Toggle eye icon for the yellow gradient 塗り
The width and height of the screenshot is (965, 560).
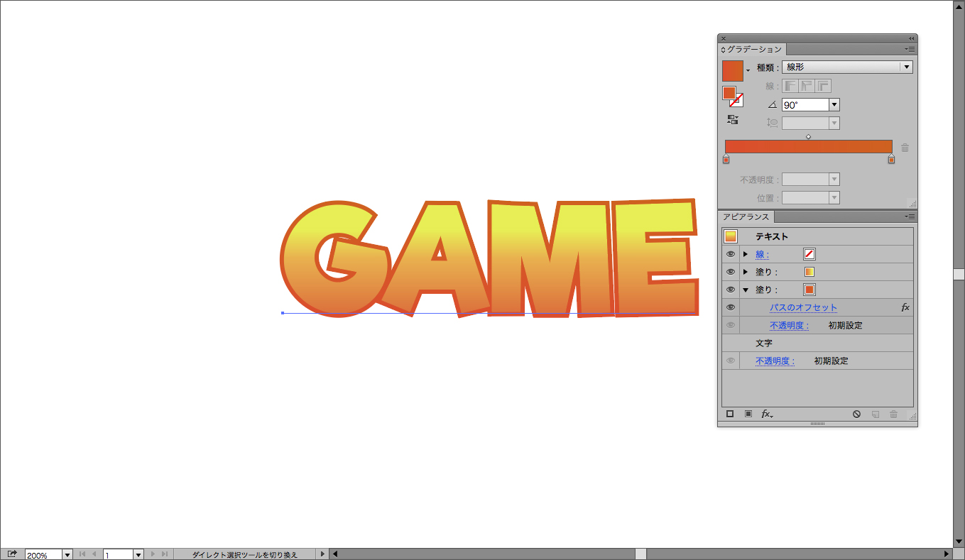click(731, 272)
